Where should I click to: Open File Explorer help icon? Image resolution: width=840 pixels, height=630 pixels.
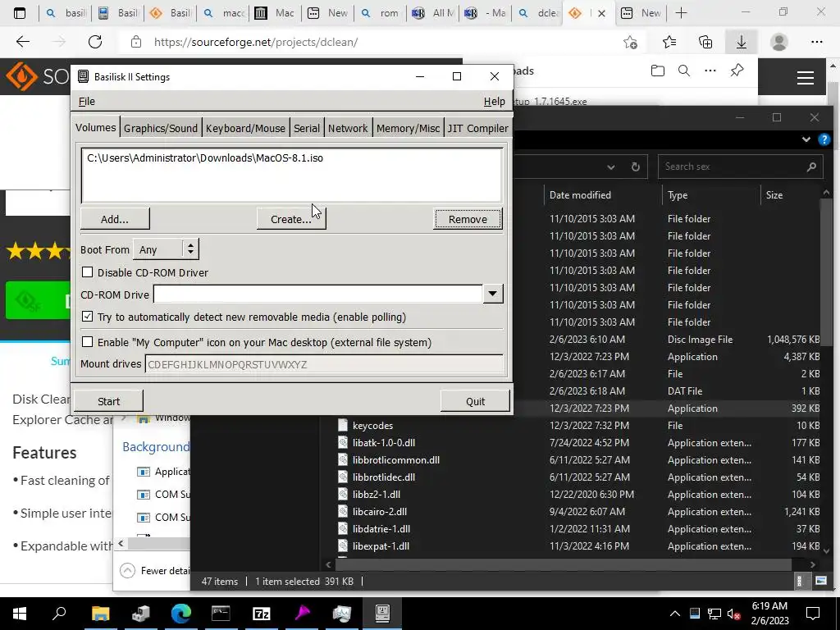click(824, 139)
